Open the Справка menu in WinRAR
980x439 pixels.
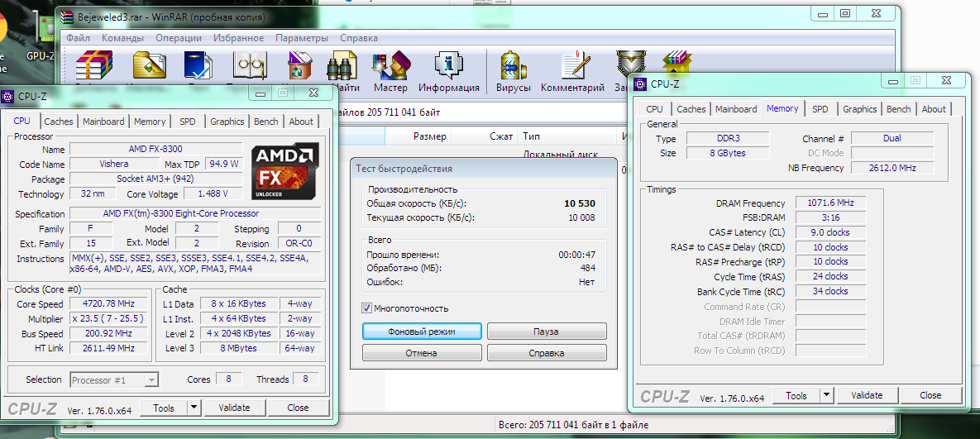(359, 38)
